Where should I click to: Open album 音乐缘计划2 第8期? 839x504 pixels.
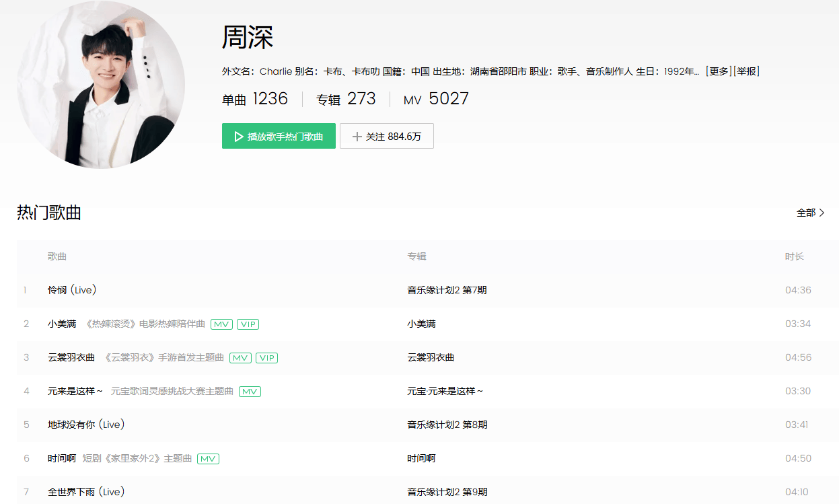(x=447, y=425)
